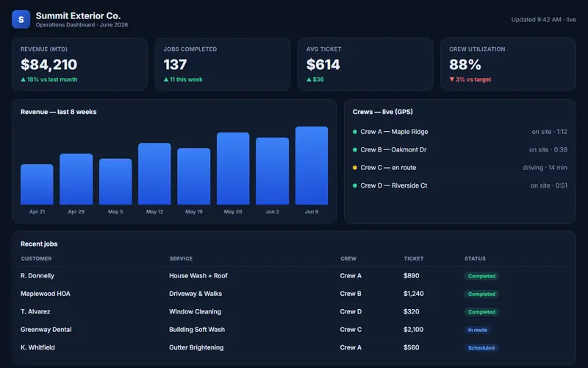The width and height of the screenshot is (588, 368).
Task: Click the Window Cleaning service
Action: 195,311
